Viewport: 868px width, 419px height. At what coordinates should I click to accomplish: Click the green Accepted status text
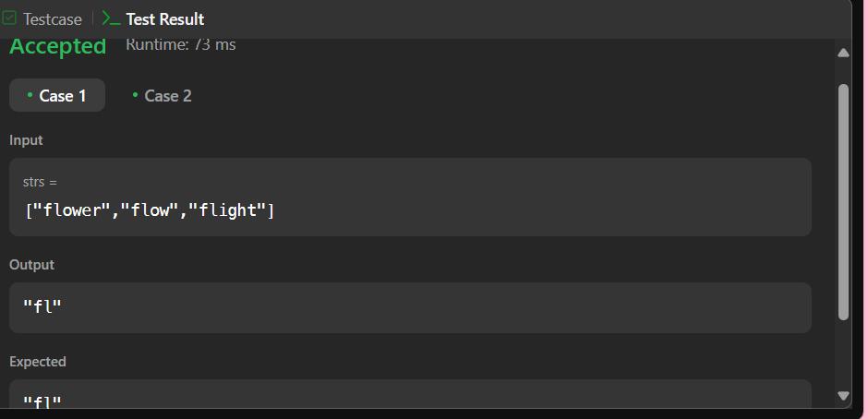point(57,46)
